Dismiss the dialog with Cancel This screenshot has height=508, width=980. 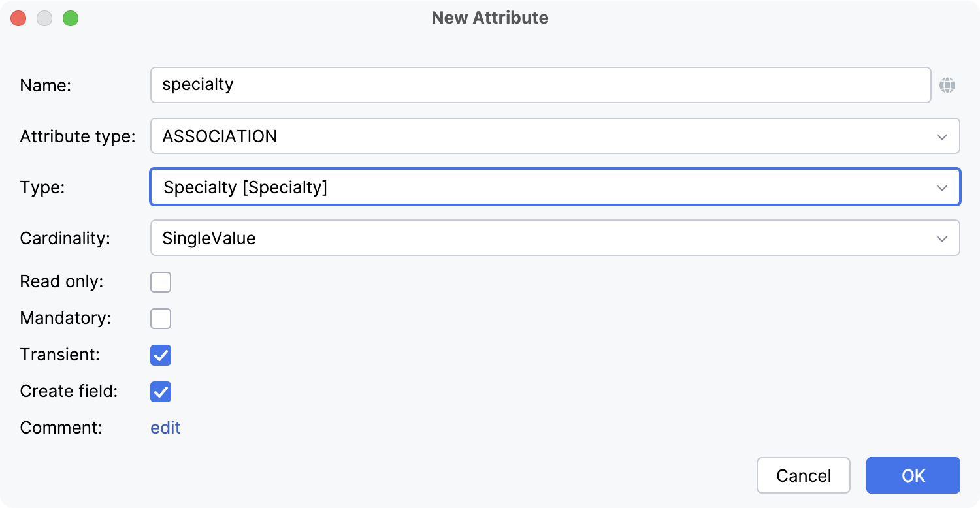click(804, 475)
